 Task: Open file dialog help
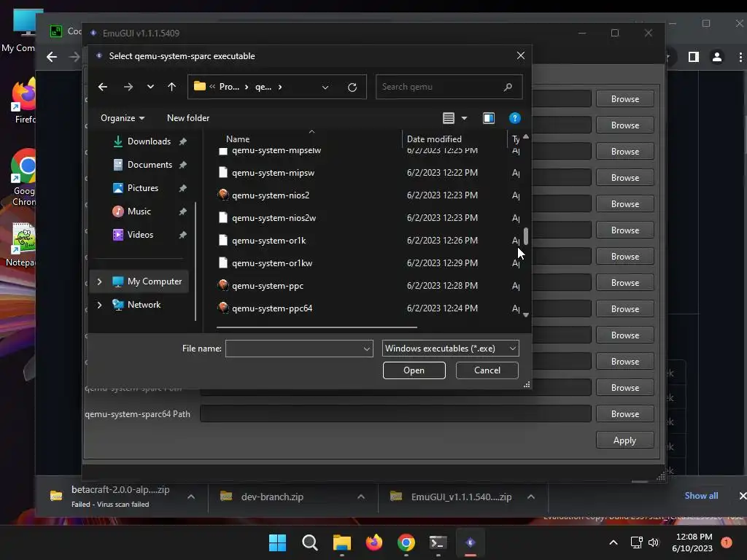pos(514,118)
